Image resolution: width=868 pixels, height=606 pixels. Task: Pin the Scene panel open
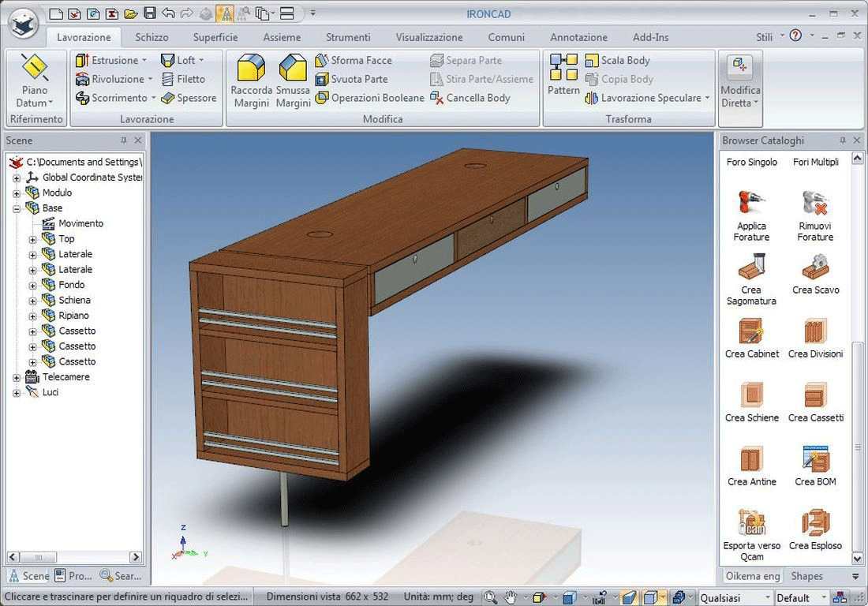122,140
